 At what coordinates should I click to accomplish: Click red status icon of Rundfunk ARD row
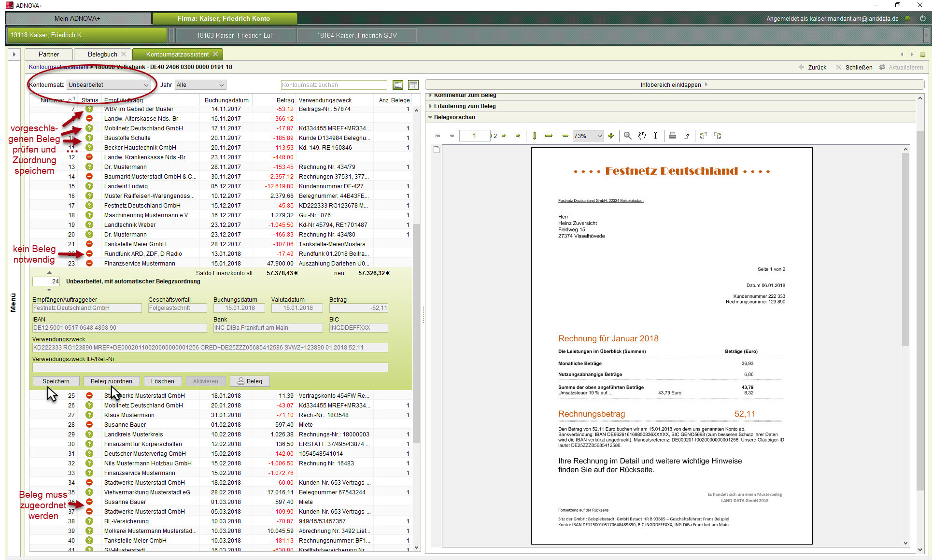[x=89, y=253]
